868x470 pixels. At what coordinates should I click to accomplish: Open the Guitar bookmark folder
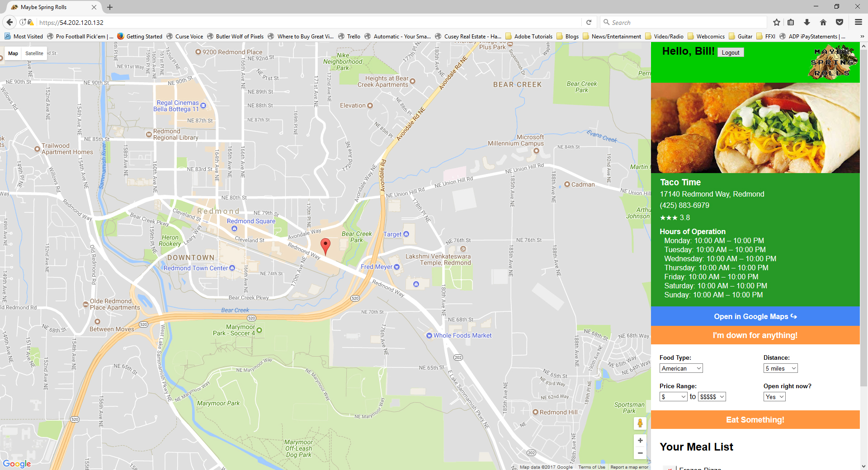pos(741,37)
